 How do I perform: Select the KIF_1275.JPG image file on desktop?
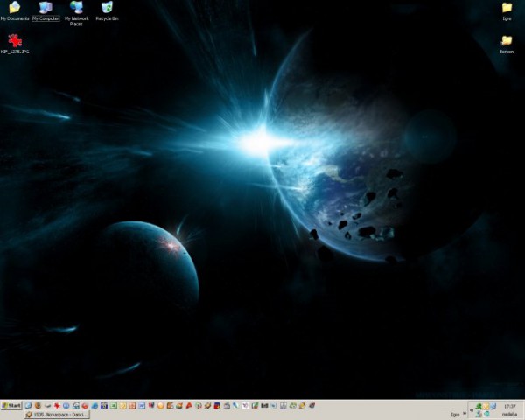[x=15, y=44]
